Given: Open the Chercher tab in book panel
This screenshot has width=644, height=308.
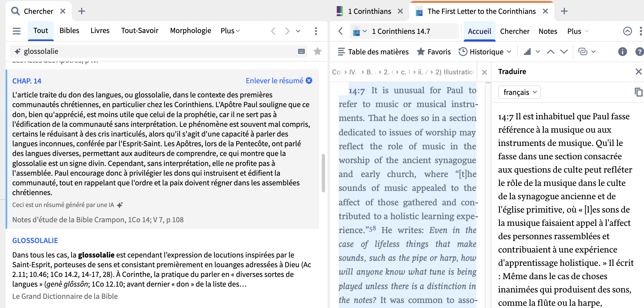Looking at the screenshot, I should pyautogui.click(x=515, y=31).
